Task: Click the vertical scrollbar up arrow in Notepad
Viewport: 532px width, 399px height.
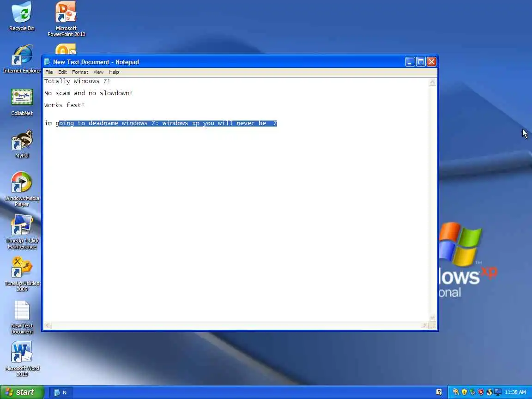Action: point(433,82)
